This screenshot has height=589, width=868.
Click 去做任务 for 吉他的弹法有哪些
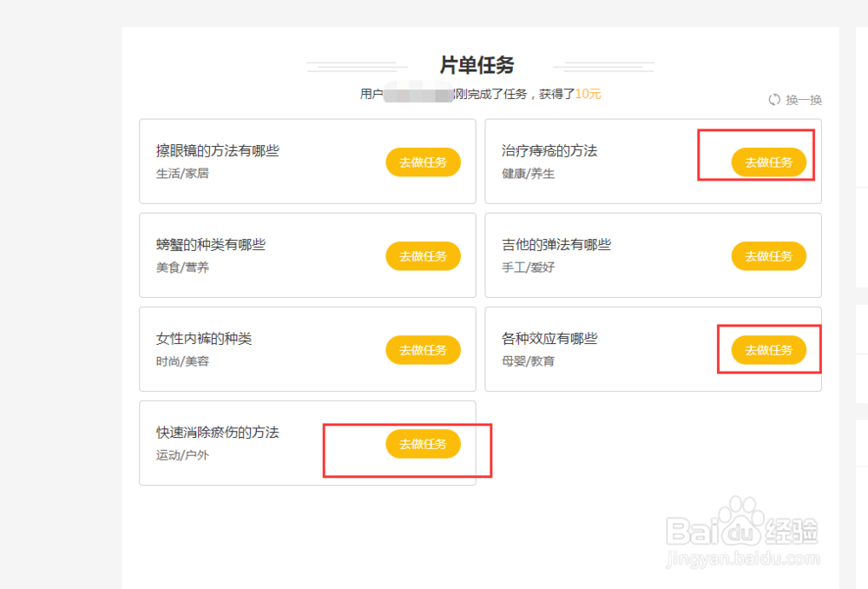(769, 256)
